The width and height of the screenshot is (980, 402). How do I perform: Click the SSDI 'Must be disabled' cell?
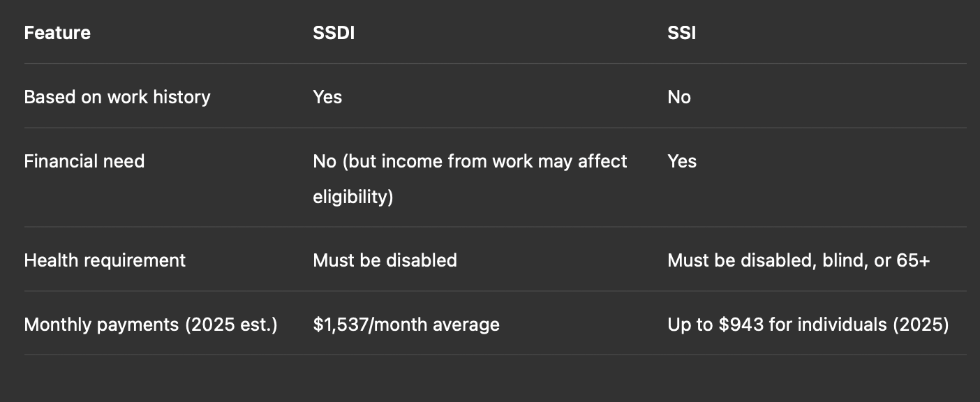pos(385,260)
